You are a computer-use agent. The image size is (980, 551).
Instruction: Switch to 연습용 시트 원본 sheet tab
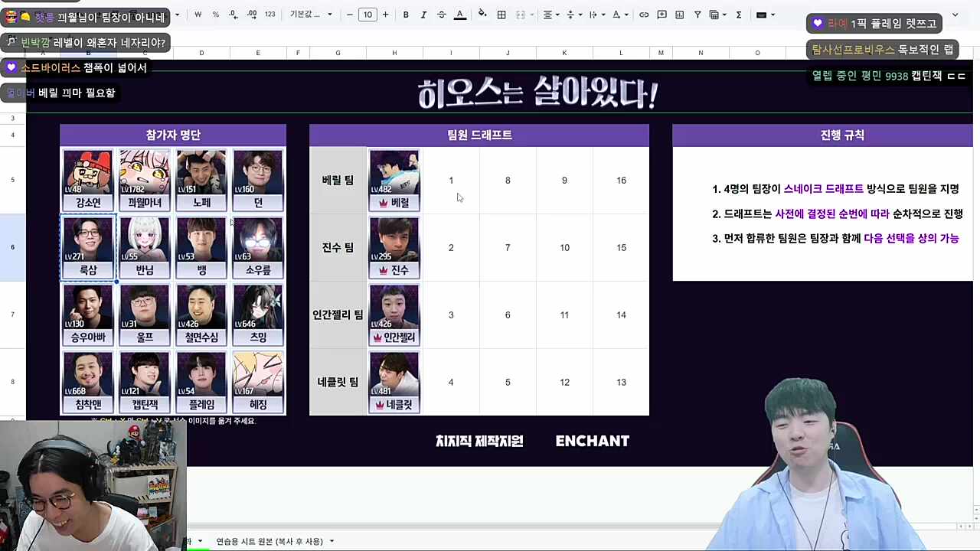[x=269, y=541]
